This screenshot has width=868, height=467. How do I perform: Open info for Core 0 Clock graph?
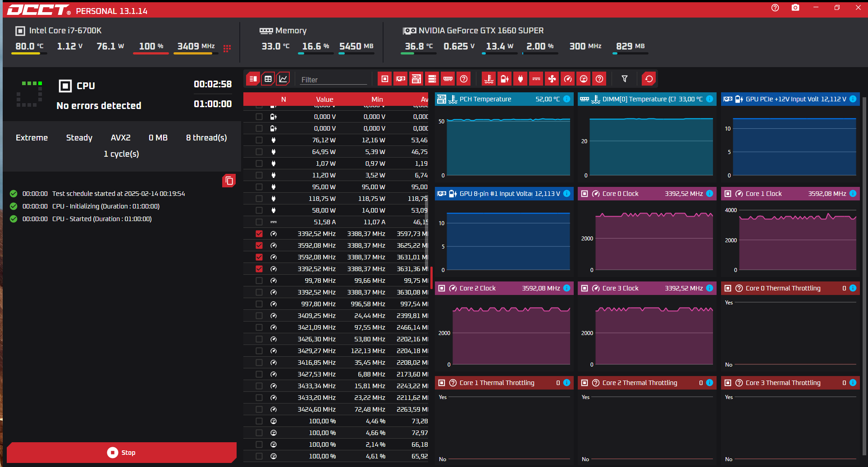click(710, 194)
